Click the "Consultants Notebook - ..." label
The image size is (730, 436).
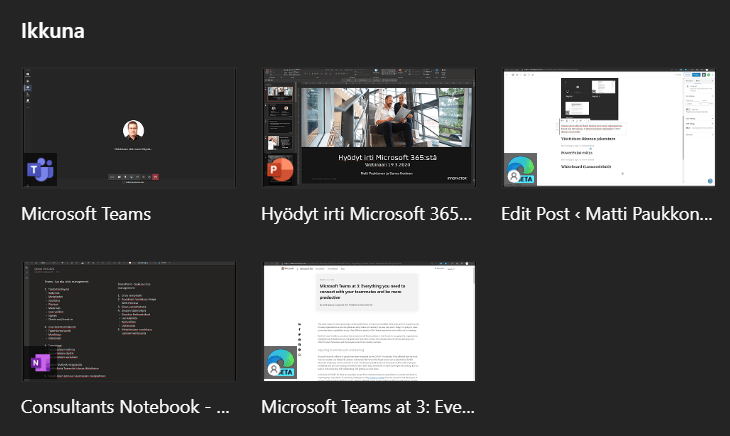tap(126, 407)
